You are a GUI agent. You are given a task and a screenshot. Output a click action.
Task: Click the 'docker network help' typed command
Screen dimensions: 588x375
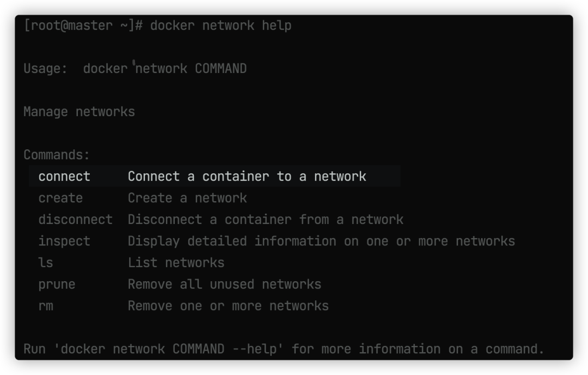pyautogui.click(x=220, y=26)
